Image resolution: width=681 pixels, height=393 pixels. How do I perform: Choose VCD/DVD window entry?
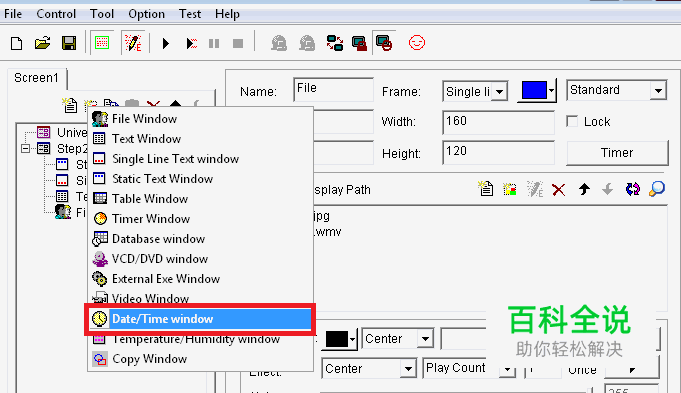[x=200, y=259]
